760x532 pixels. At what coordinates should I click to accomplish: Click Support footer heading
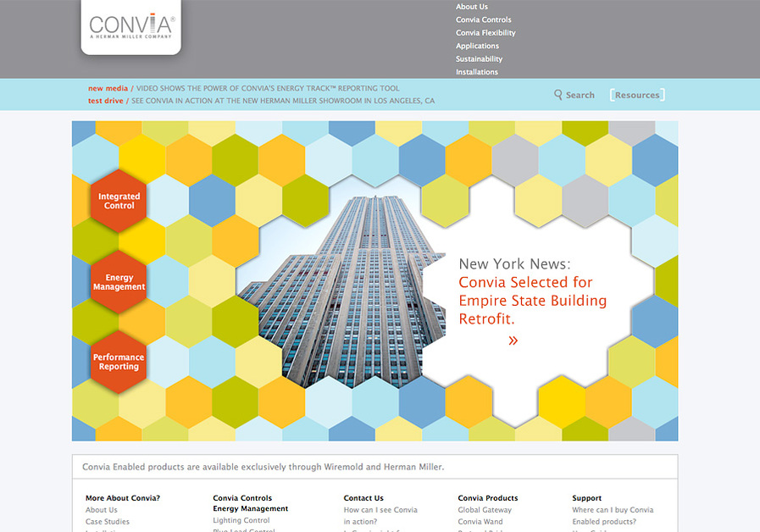(x=586, y=498)
